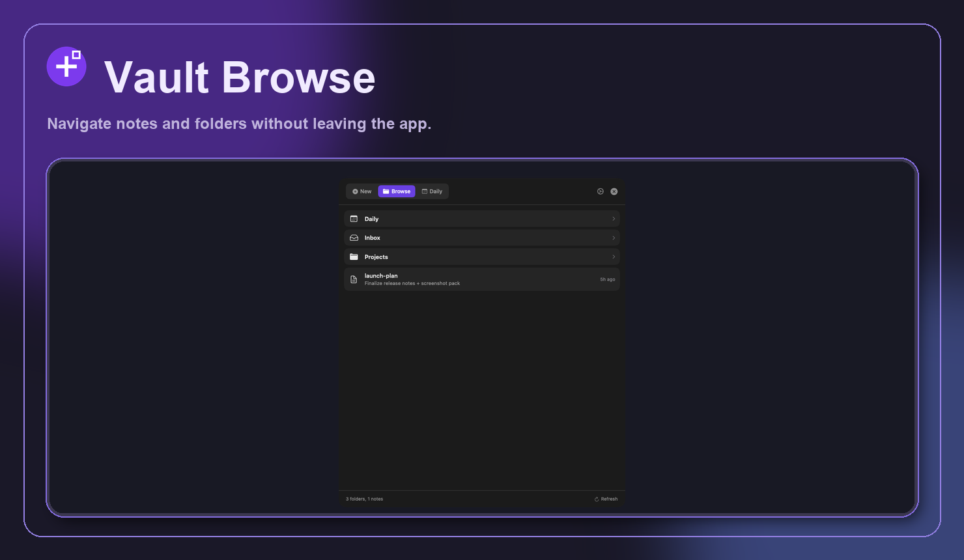The height and width of the screenshot is (560, 964).
Task: Open the history icon near the close button
Action: tap(600, 191)
